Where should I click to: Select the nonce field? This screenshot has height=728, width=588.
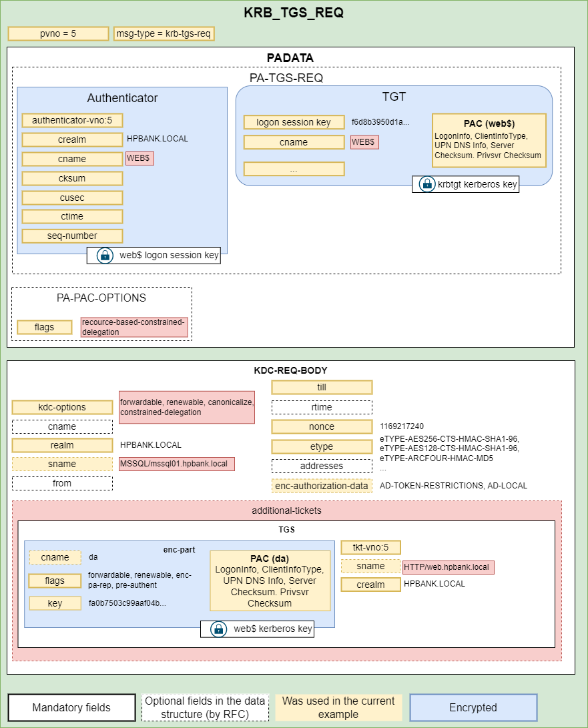tap(322, 426)
